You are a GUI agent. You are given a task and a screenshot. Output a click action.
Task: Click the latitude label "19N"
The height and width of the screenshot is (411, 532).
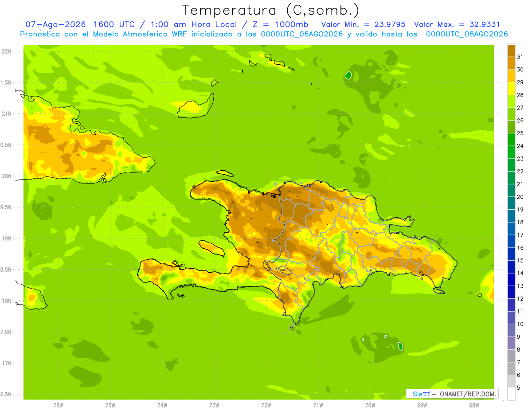pos(7,238)
